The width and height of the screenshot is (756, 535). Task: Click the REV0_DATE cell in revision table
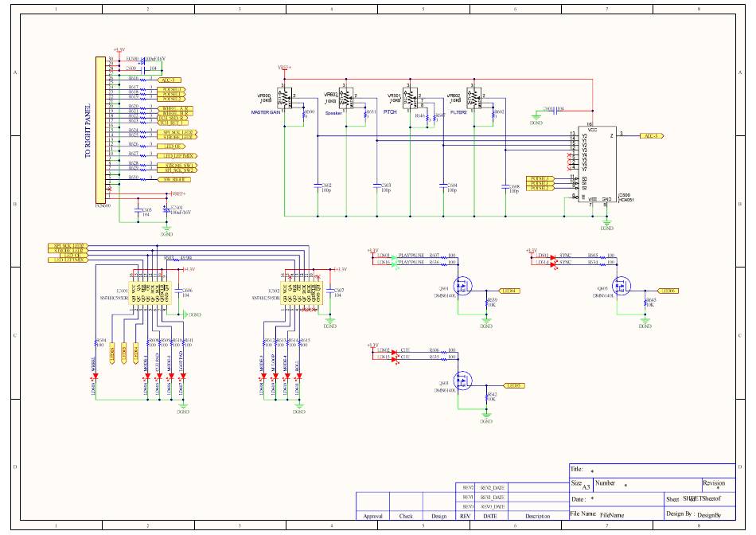point(493,506)
